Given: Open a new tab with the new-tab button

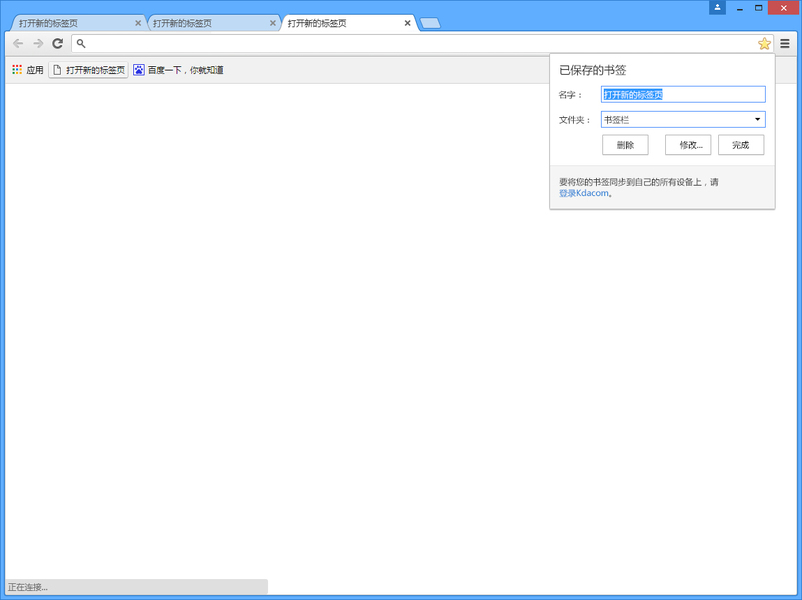Looking at the screenshot, I should tap(430, 23).
